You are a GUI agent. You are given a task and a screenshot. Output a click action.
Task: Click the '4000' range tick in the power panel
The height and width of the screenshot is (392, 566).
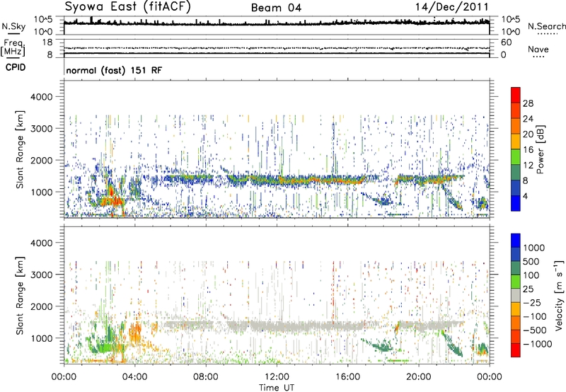pos(41,97)
